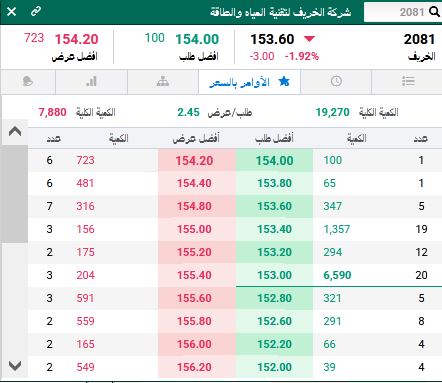Open the bar chart tab icon
The width and height of the screenshot is (442, 383).
tap(91, 81)
